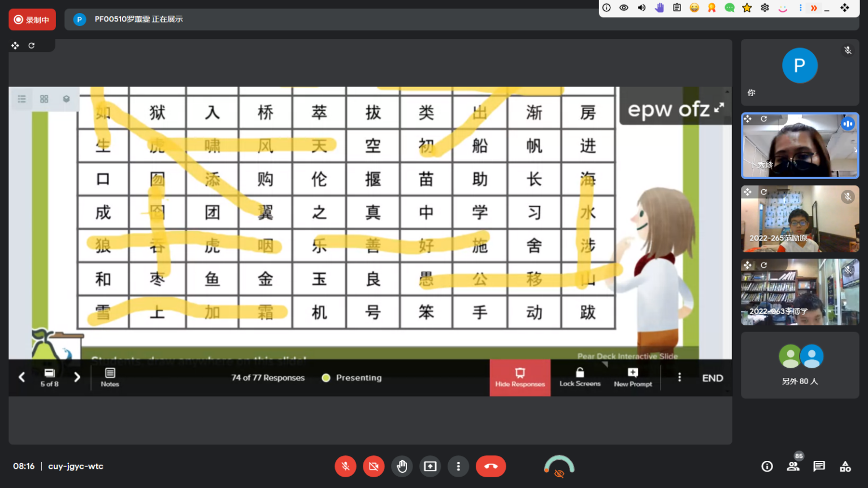The image size is (868, 488).
Task: Click the audio indicator on speaking participant's tile
Action: [848, 124]
